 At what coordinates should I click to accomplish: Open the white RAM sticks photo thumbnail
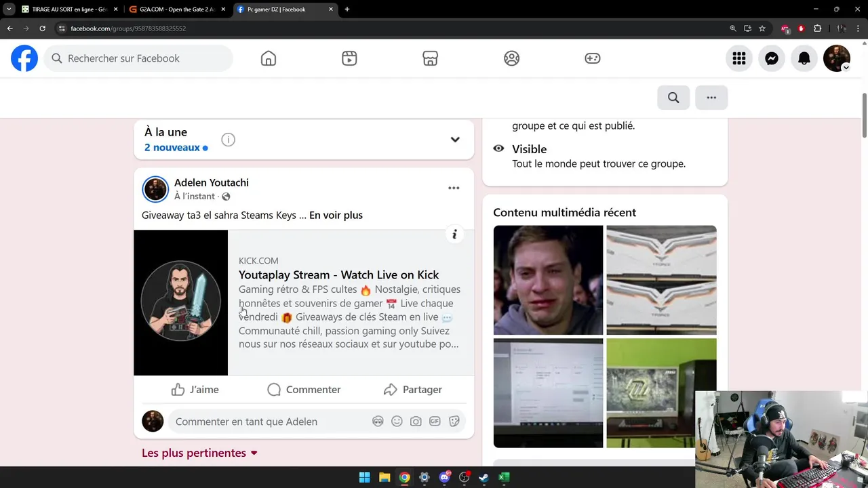[661, 280]
